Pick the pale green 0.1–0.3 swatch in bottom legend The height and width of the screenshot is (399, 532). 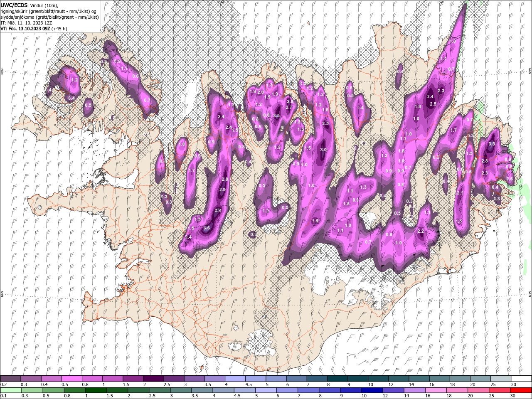coord(10,390)
